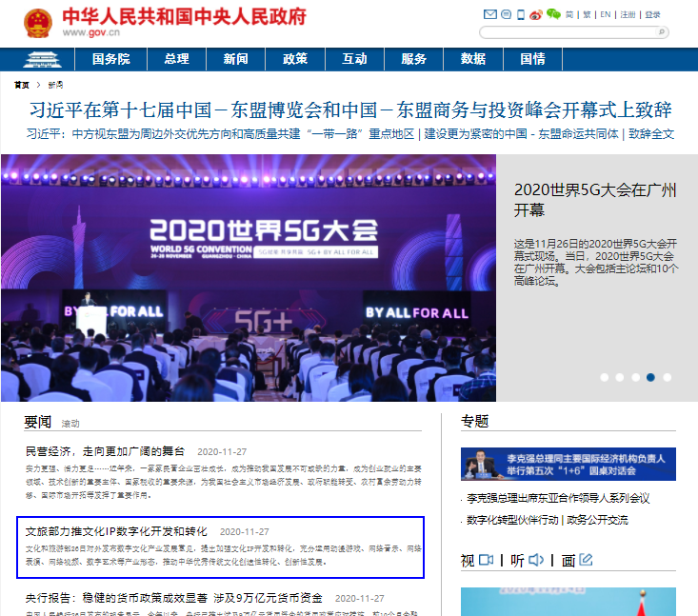698x616 pixels.
Task: Click the email envelope icon
Action: coord(490,14)
